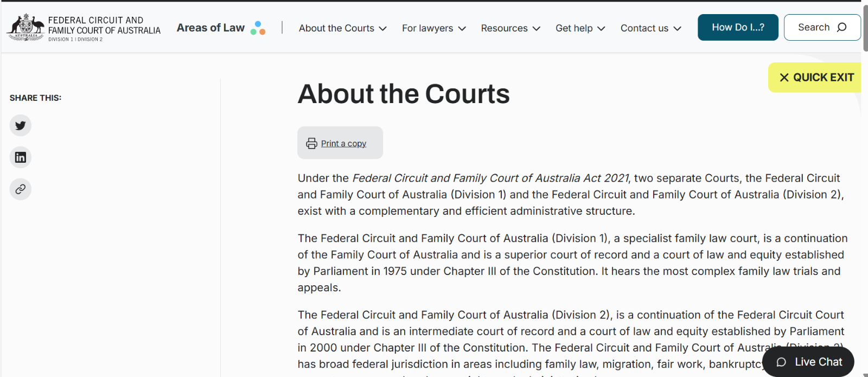Viewport: 868px width, 377px height.
Task: Click the Print a copy link
Action: (343, 143)
